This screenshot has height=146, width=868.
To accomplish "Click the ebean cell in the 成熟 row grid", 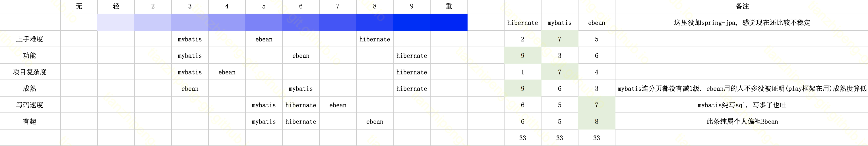I will (190, 89).
